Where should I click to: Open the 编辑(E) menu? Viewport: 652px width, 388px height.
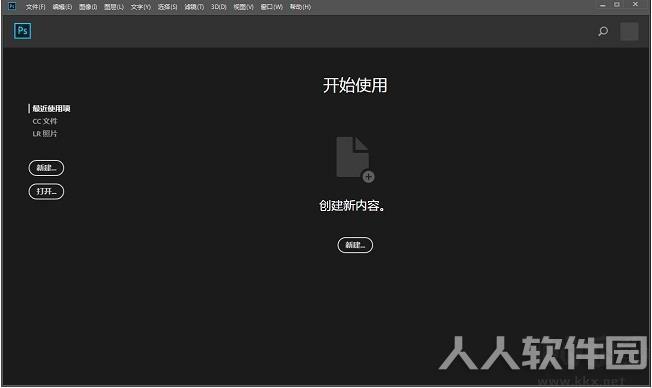(x=62, y=7)
